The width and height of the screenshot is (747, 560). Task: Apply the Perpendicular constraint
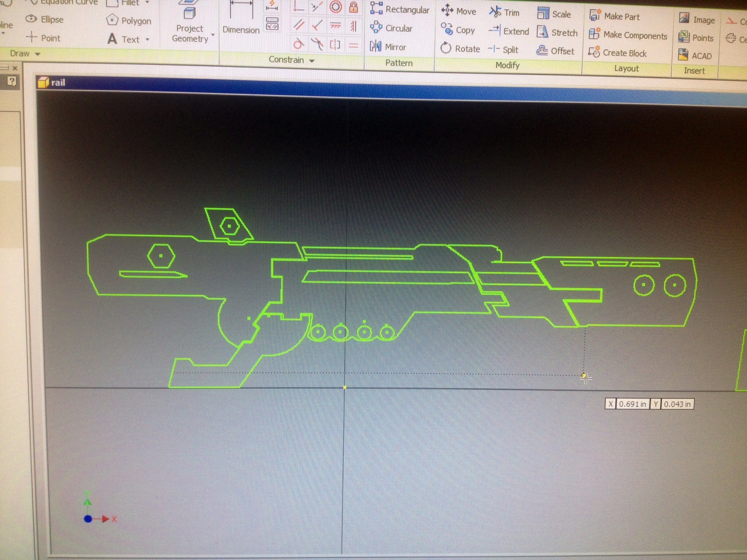(317, 25)
